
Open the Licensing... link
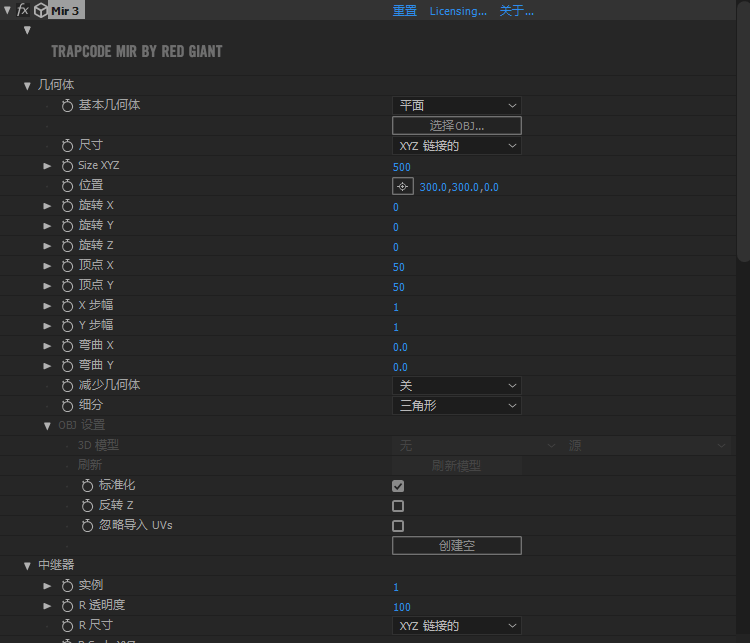point(458,11)
